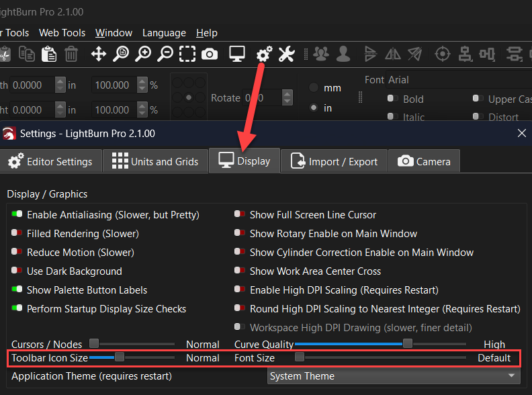Close the Settings dialog

(x=522, y=133)
